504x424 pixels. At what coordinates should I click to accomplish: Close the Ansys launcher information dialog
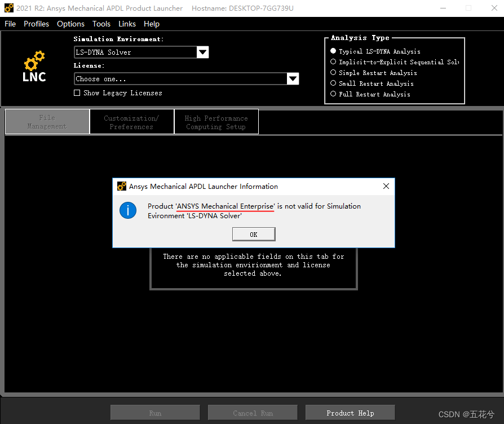click(x=386, y=186)
